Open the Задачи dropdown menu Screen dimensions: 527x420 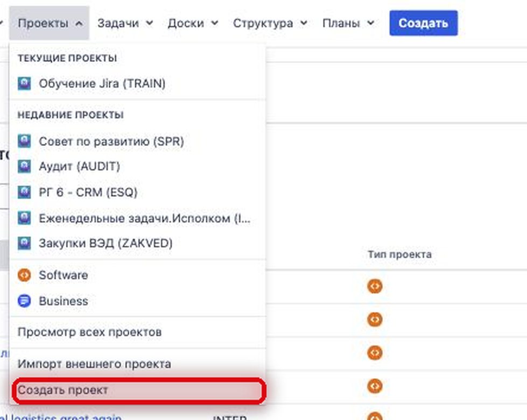(125, 23)
